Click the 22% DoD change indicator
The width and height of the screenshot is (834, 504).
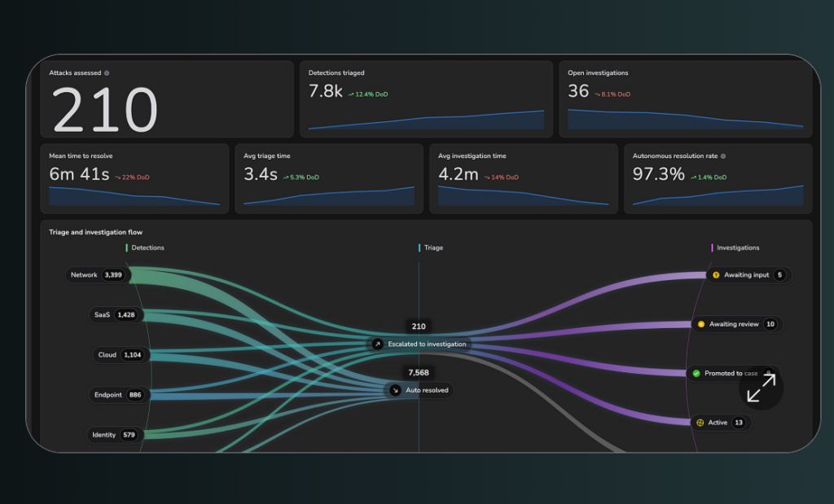132,177
